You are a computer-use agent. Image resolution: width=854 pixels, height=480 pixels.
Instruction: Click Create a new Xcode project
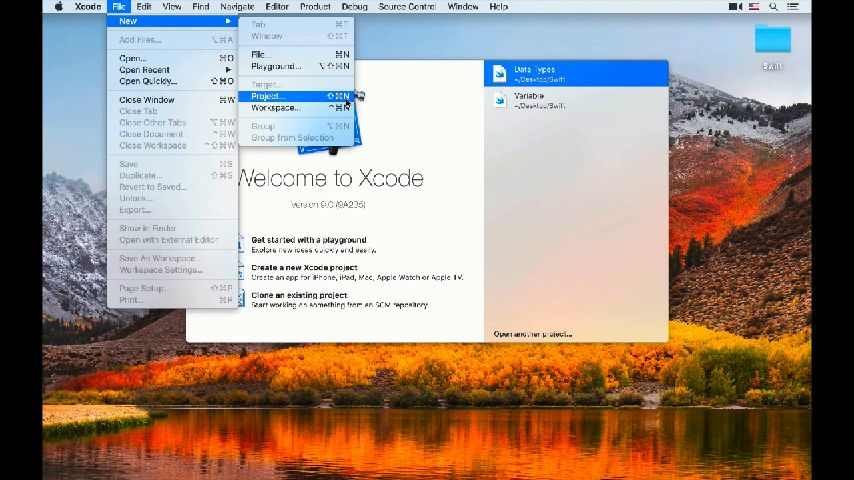click(x=304, y=268)
